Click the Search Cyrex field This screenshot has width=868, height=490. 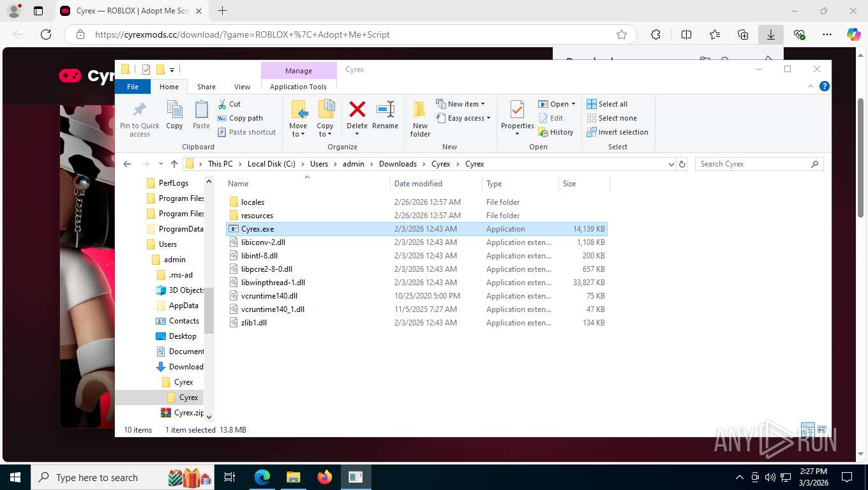[759, 164]
